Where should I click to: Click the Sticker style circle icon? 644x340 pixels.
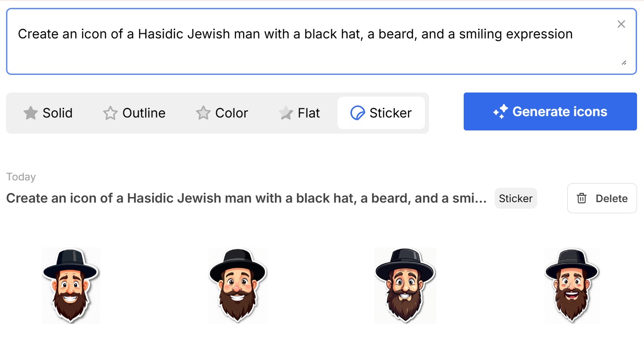point(357,113)
